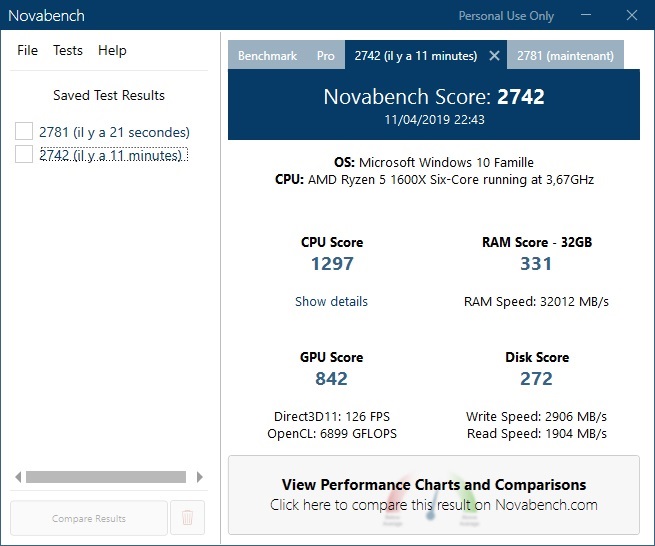Open the 2781 (maintenant) tab
The height and width of the screenshot is (546, 655).
coord(565,56)
